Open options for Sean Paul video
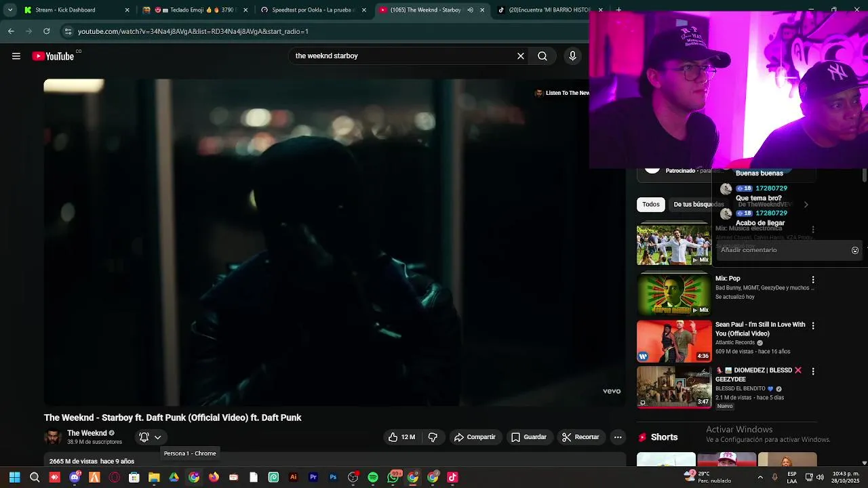Image resolution: width=868 pixels, height=488 pixels. 813,325
